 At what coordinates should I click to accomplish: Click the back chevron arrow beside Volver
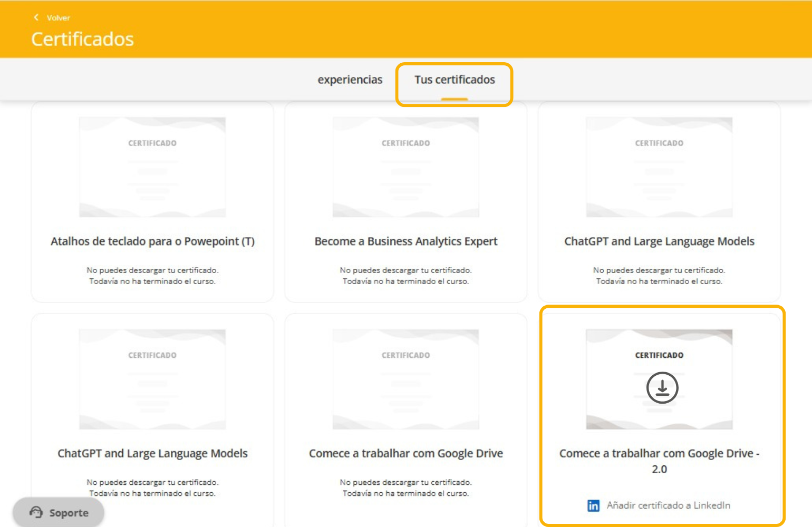click(36, 17)
